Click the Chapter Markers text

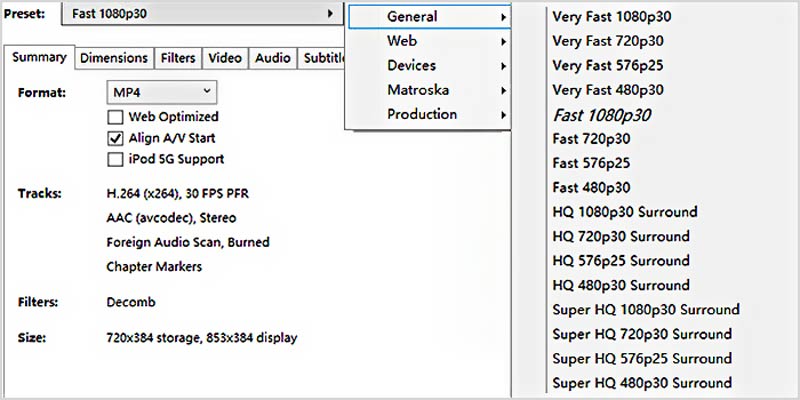[x=154, y=267]
